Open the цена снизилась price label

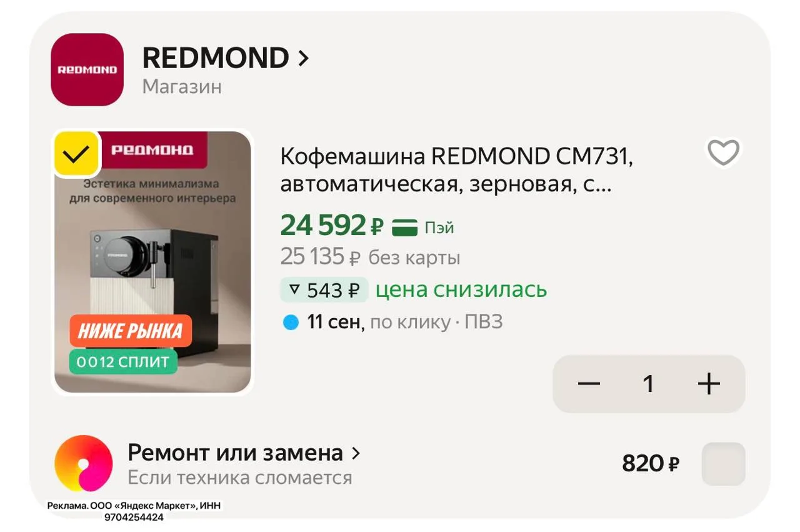461,290
